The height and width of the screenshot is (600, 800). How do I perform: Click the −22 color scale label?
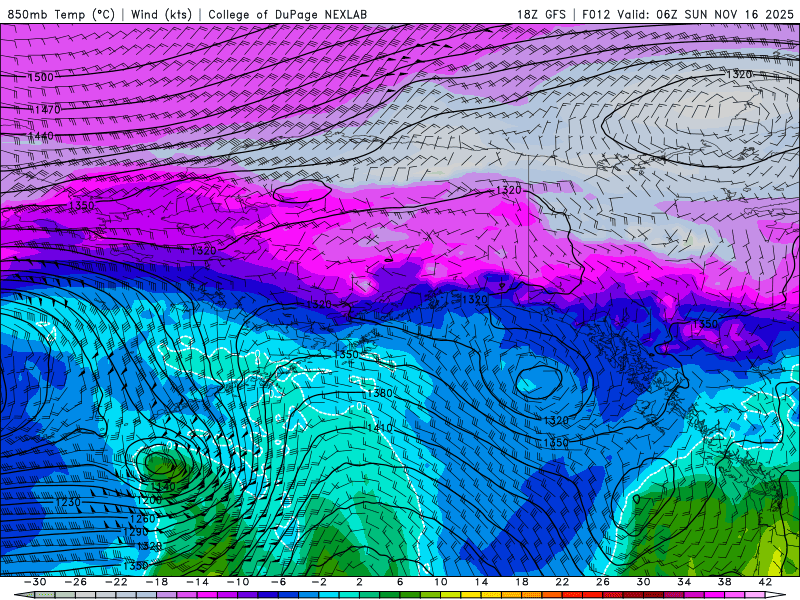(116, 582)
